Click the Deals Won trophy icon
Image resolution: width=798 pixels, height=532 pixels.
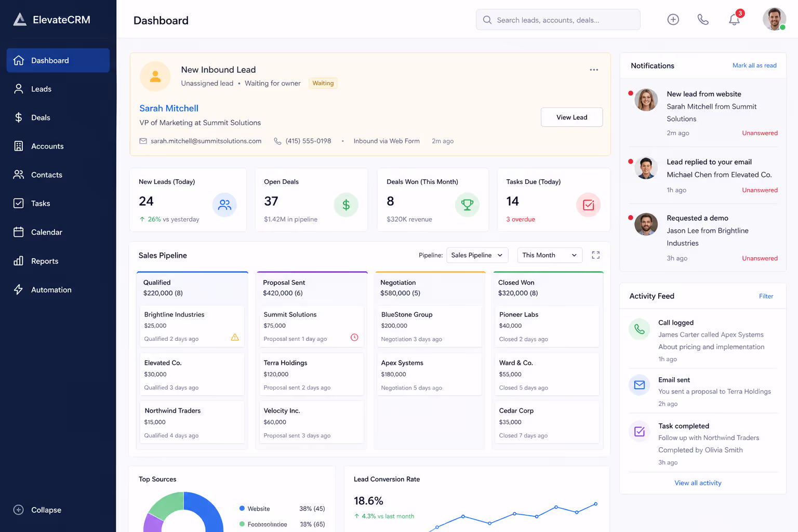point(467,205)
